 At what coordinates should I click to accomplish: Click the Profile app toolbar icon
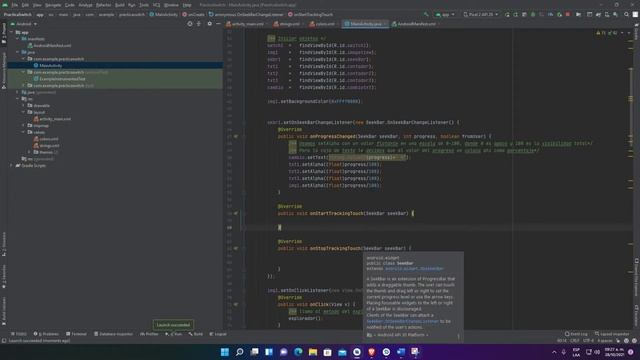551,14
